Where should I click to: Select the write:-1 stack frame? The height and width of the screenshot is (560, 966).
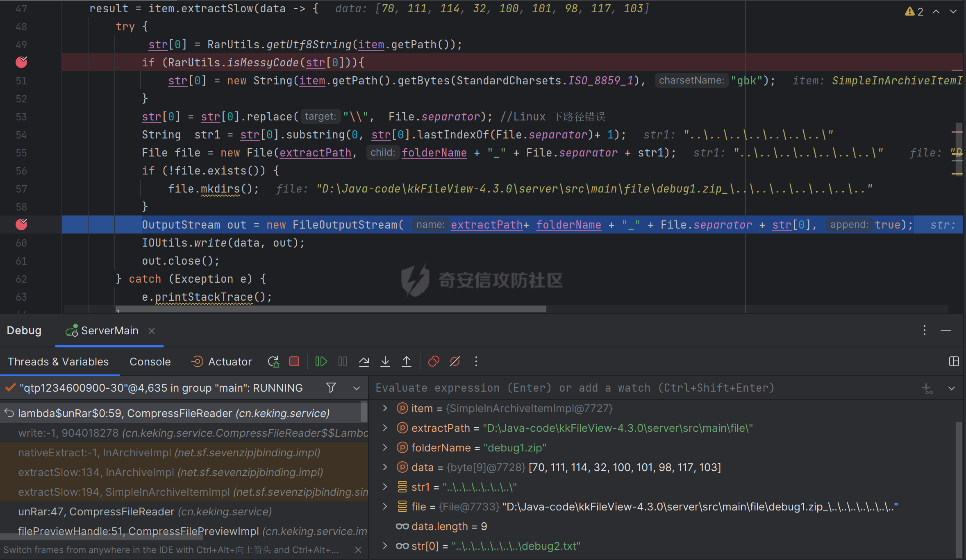[184, 433]
